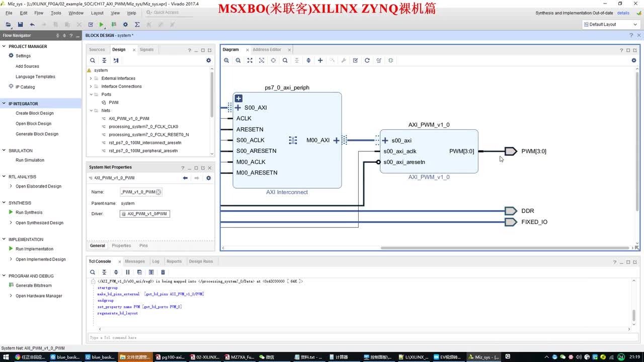Collapse the SIMULATION section
This screenshot has width=644, height=362.
coord(4,150)
